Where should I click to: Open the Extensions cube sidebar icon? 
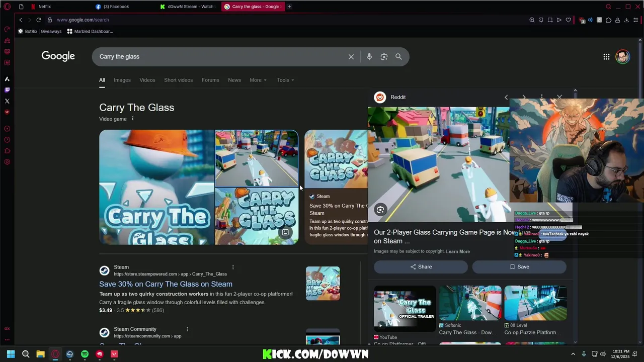pos(7,151)
